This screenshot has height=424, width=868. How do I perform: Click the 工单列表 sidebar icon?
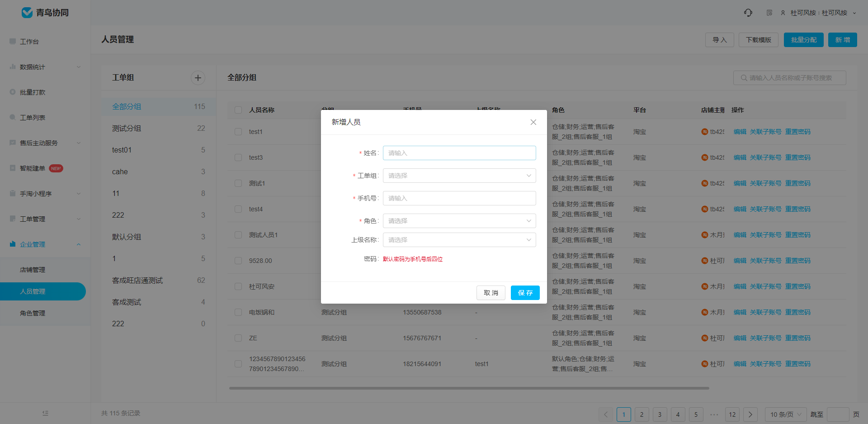[13, 117]
